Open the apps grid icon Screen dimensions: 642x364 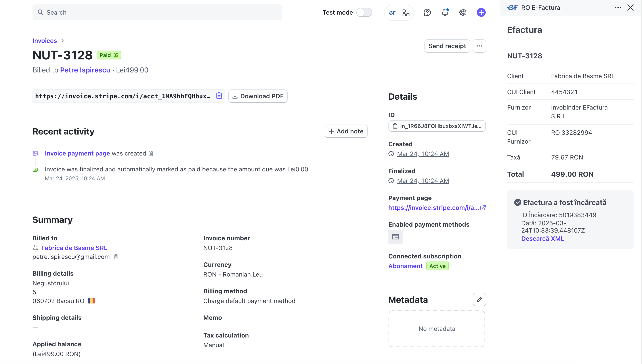point(406,13)
